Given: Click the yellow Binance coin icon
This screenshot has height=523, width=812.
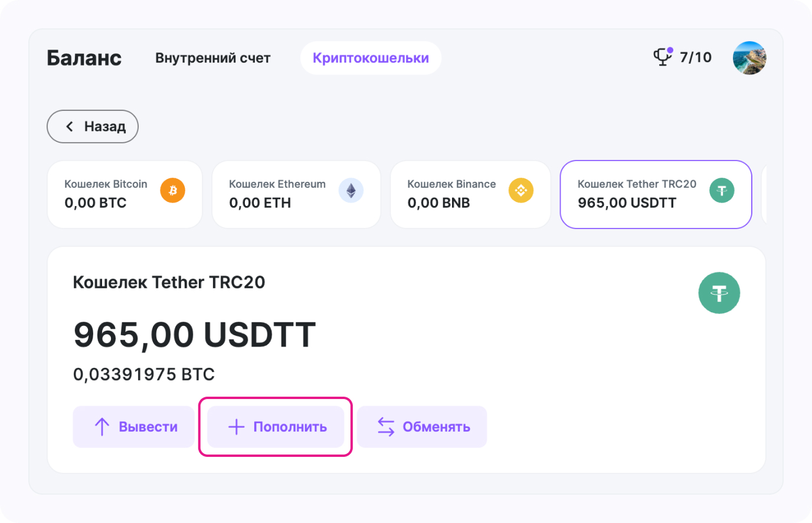Looking at the screenshot, I should pos(521,191).
